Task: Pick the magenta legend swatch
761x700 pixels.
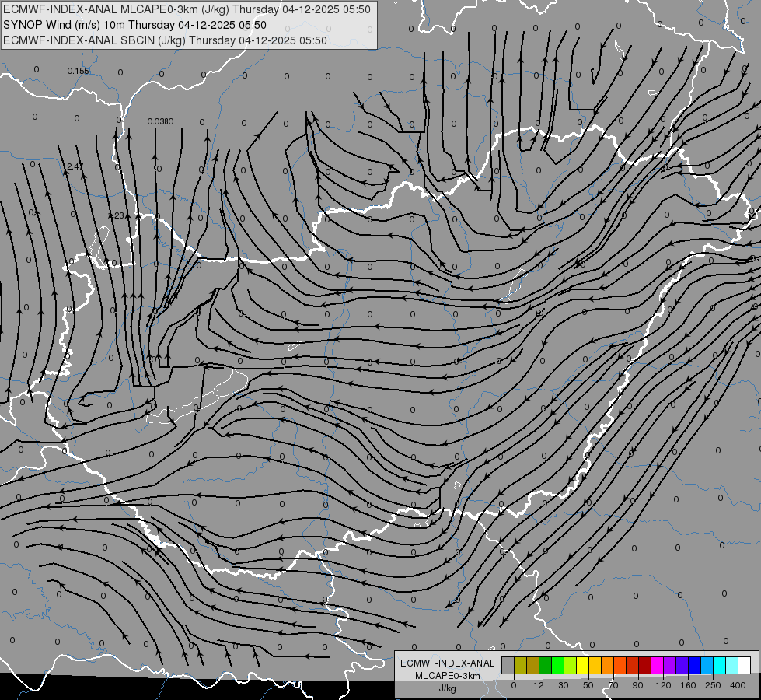Action: click(x=657, y=665)
